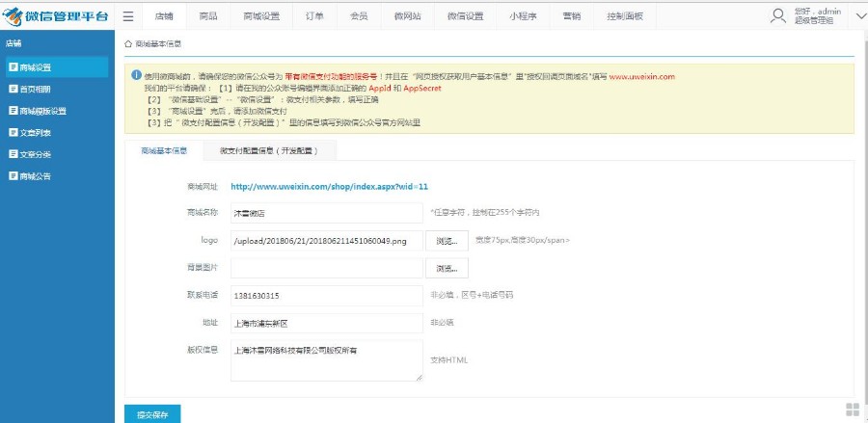Click the logo path input field

[327, 241]
